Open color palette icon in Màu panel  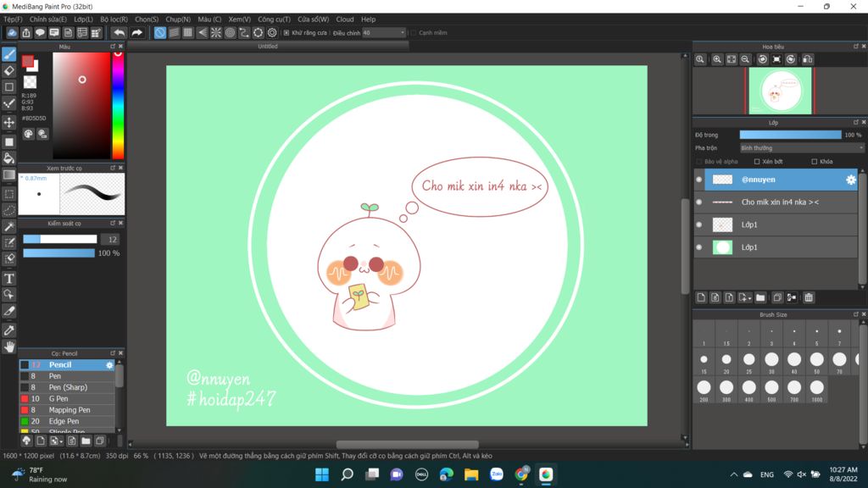(28, 134)
